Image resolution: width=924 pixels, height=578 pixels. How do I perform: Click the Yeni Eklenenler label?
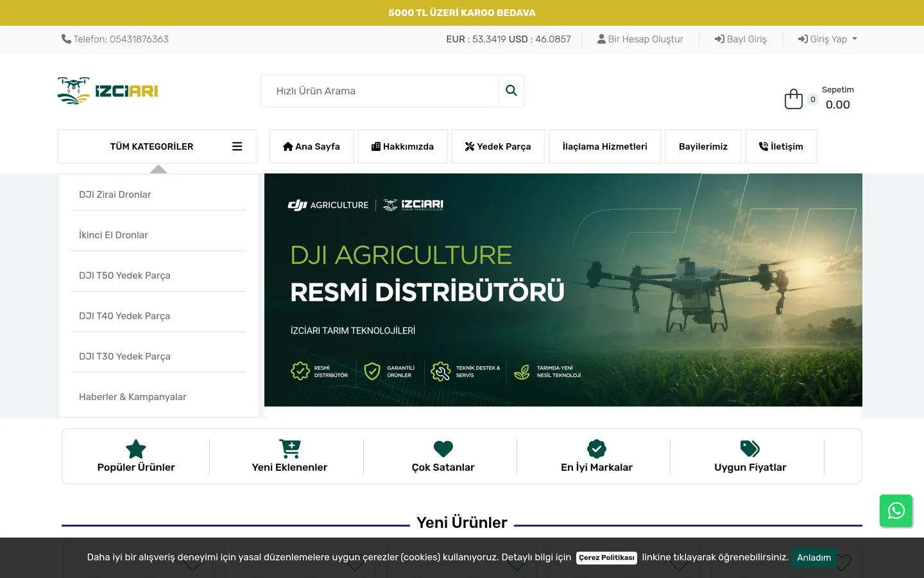(x=289, y=468)
